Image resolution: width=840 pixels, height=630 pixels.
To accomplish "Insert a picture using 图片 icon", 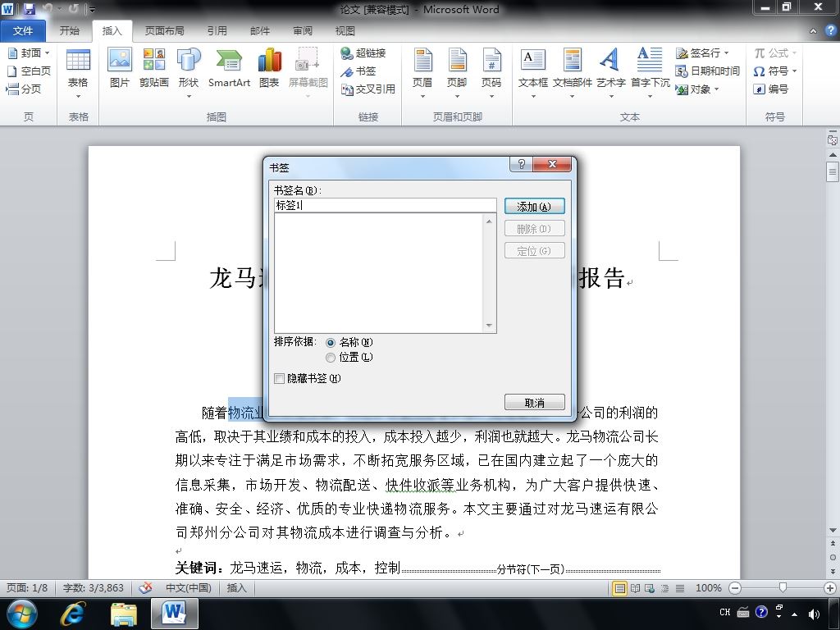I will [120, 67].
